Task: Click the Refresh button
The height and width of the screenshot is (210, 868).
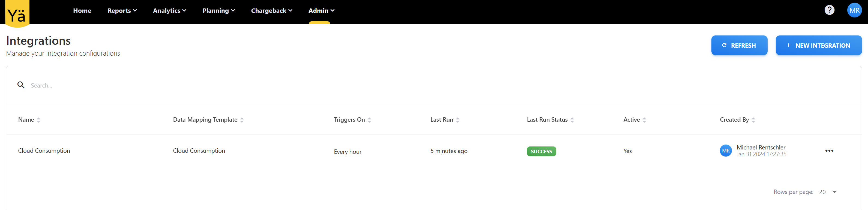Action: point(739,46)
